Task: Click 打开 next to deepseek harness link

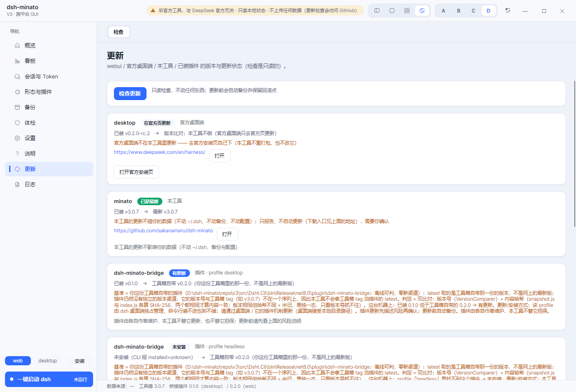Action: click(x=220, y=156)
